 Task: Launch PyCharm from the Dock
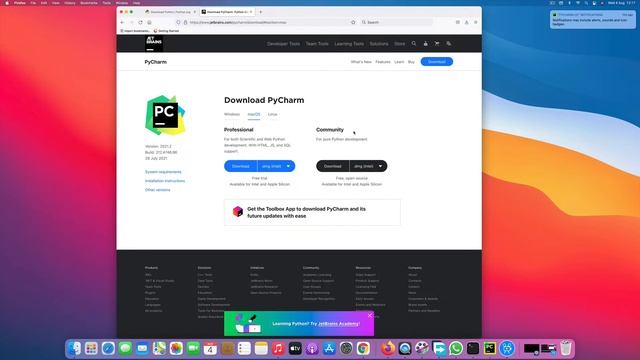point(490,348)
